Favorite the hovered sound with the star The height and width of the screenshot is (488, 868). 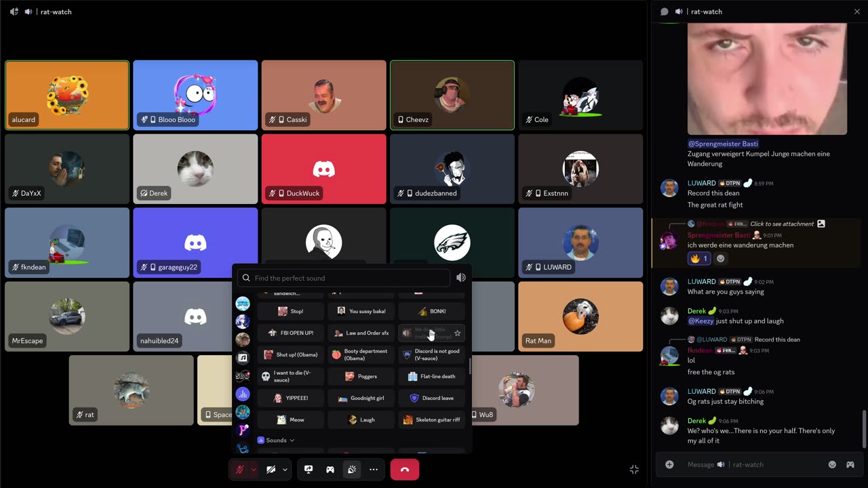pyautogui.click(x=457, y=333)
